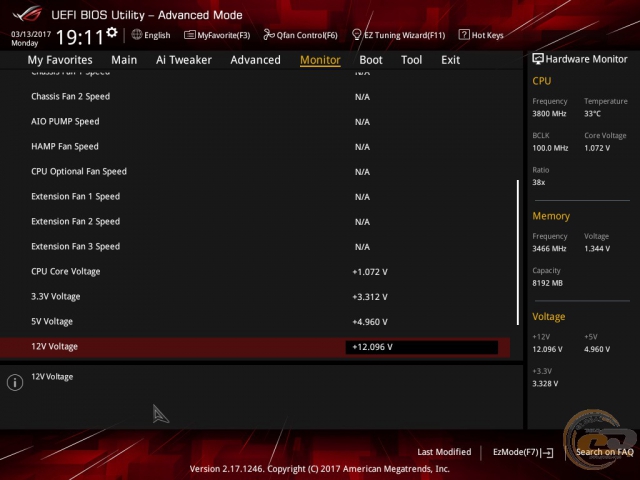Click the vertical scrollbar of the settings list
The height and width of the screenshot is (480, 640).
click(518, 252)
